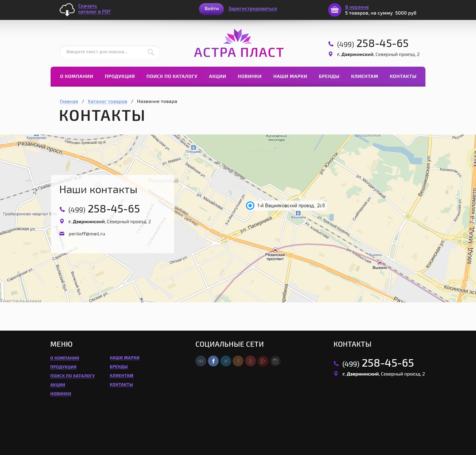Image resolution: width=476 pixels, height=455 pixels.
Task: Click footer link О компании
Action: point(65,358)
